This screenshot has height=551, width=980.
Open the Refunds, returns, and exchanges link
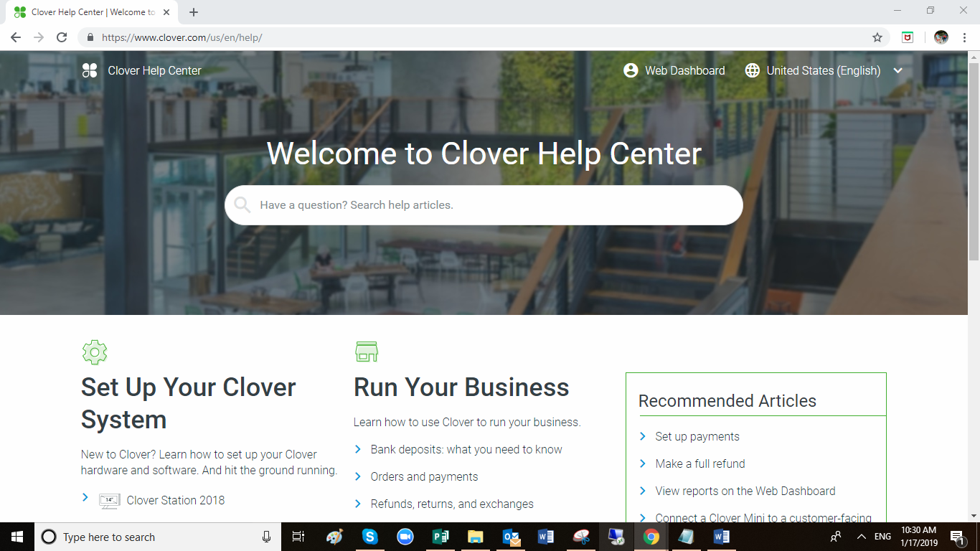point(451,504)
